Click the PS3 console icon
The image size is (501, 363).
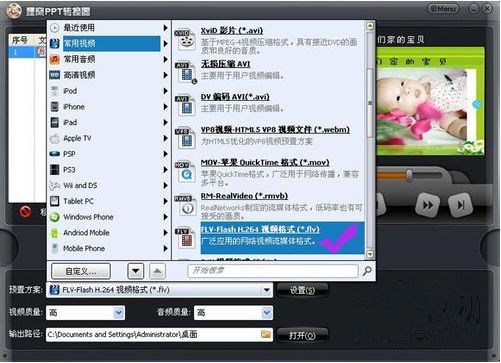[x=54, y=170]
